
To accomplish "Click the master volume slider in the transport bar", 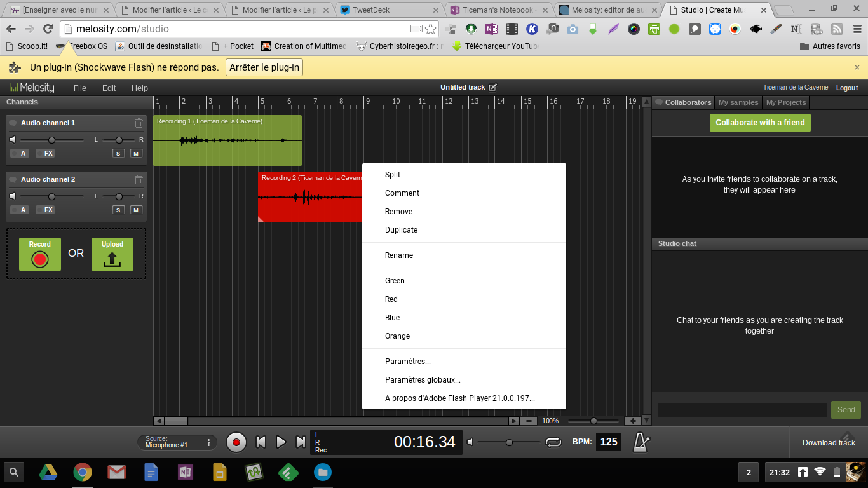I will click(509, 442).
